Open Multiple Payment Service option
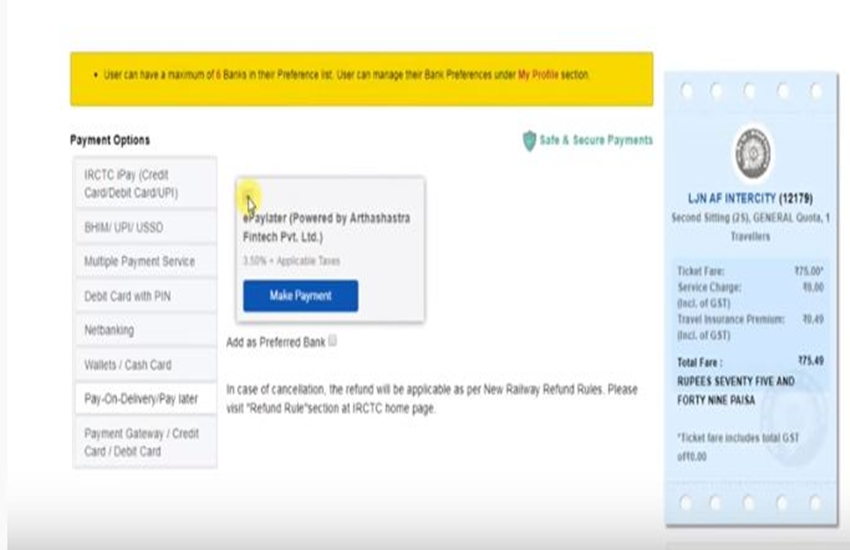 [x=144, y=262]
